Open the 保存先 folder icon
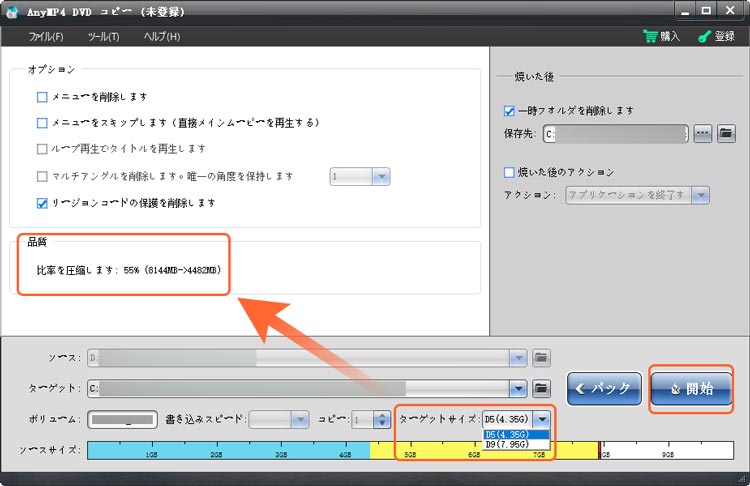Image resolution: width=750 pixels, height=486 pixels. point(726,133)
